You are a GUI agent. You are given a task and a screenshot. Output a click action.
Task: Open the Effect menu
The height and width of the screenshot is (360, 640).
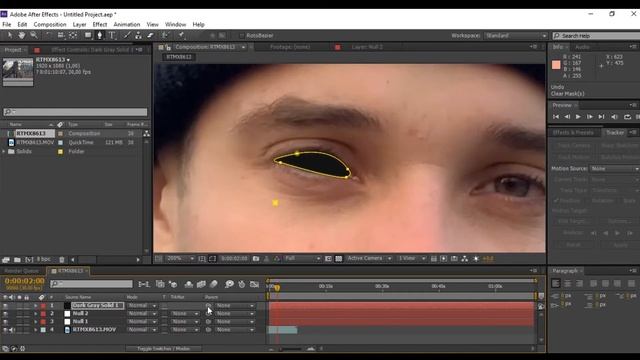pos(100,24)
